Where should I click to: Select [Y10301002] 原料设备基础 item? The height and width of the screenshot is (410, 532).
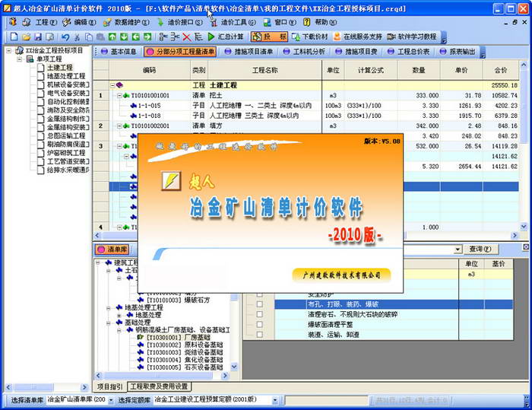tap(185, 345)
